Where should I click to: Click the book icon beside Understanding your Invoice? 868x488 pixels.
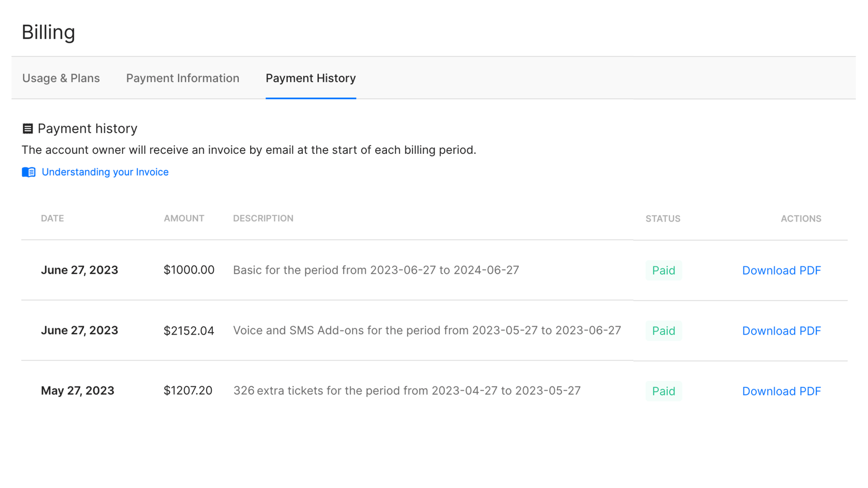tap(28, 172)
